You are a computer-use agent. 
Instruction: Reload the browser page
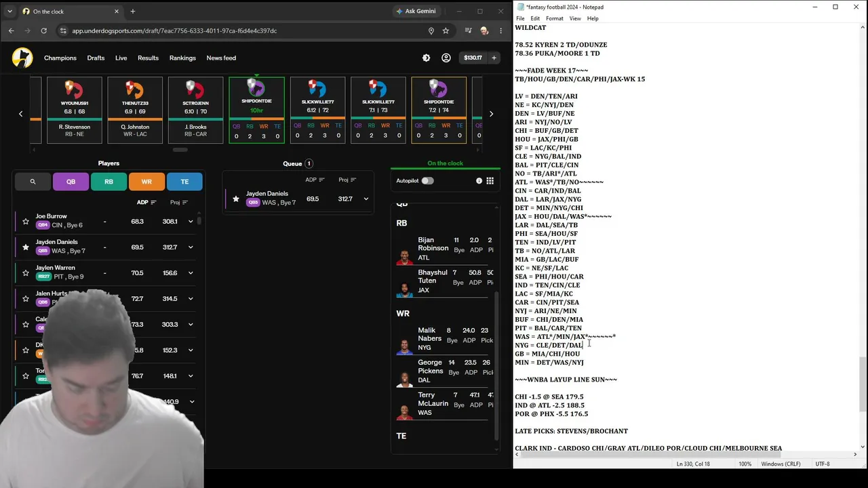pos(44,30)
